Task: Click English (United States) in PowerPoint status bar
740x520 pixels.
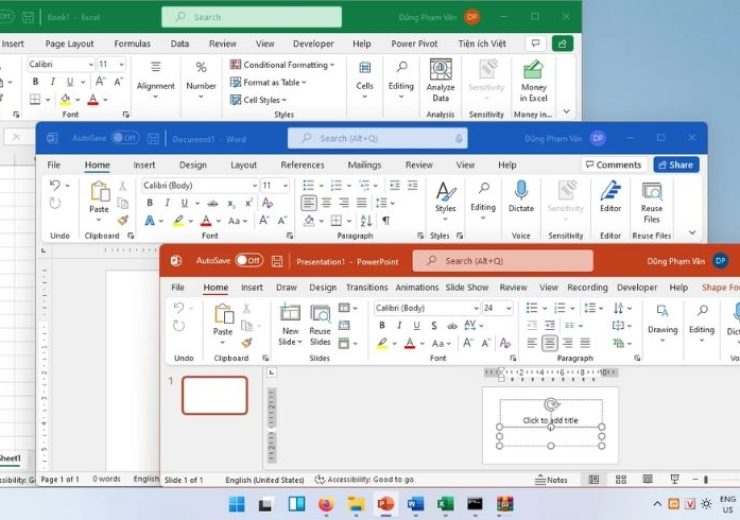Action: (x=264, y=480)
